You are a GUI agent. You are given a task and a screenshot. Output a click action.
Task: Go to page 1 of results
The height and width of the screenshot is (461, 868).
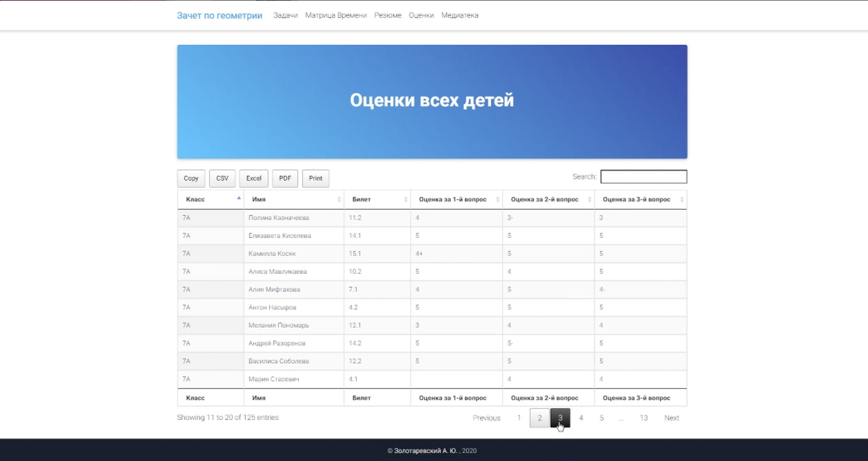point(519,418)
